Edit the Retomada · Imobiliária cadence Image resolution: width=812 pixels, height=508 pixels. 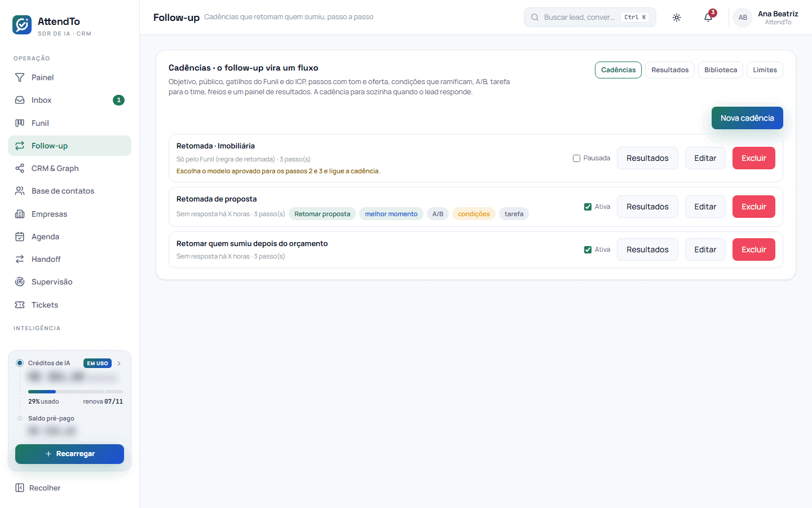click(705, 158)
